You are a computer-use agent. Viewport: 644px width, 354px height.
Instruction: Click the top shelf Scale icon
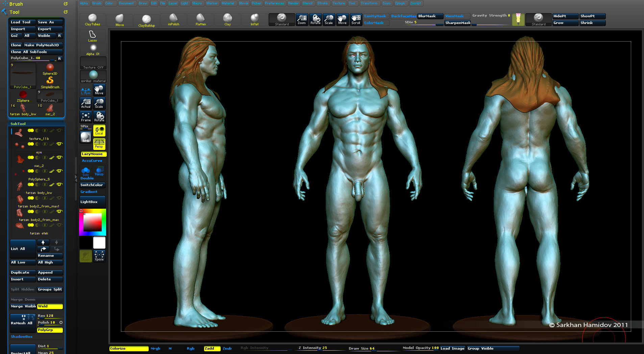click(x=329, y=20)
